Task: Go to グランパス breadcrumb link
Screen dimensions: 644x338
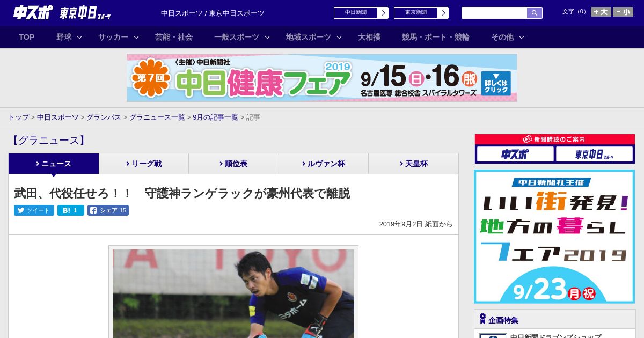Action: [x=104, y=117]
